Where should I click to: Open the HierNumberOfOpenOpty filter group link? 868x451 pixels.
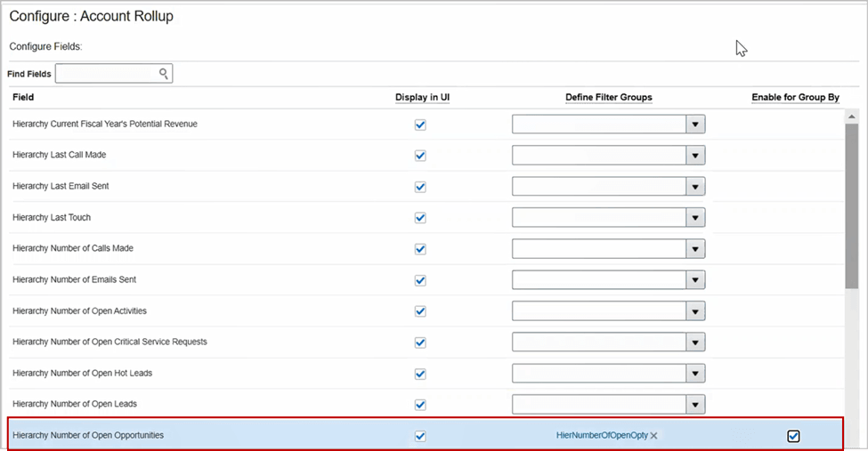point(602,436)
